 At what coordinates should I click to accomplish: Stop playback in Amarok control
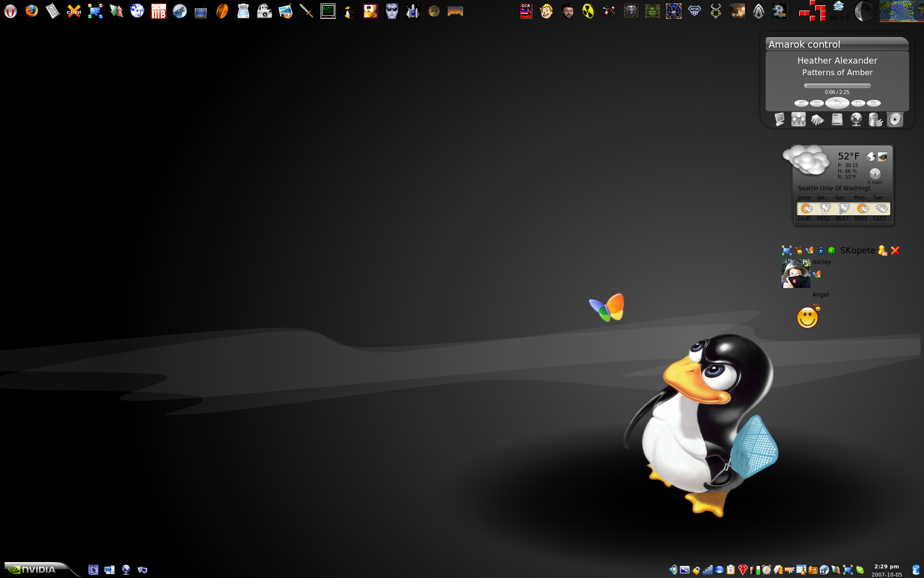(x=858, y=103)
